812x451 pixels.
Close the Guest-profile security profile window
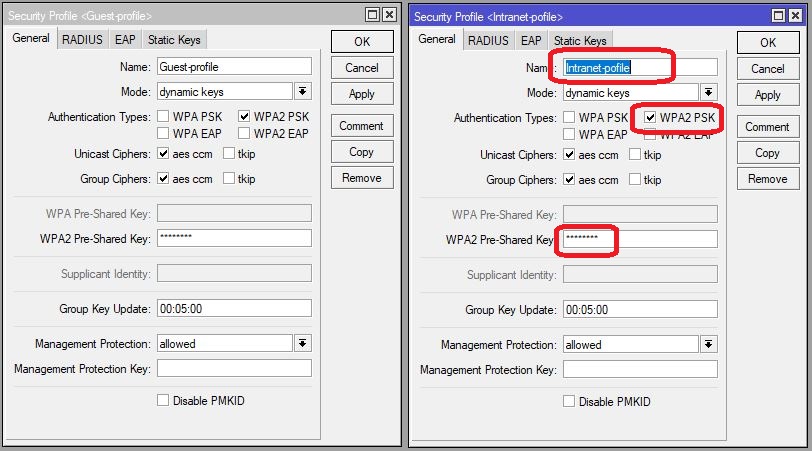point(391,15)
